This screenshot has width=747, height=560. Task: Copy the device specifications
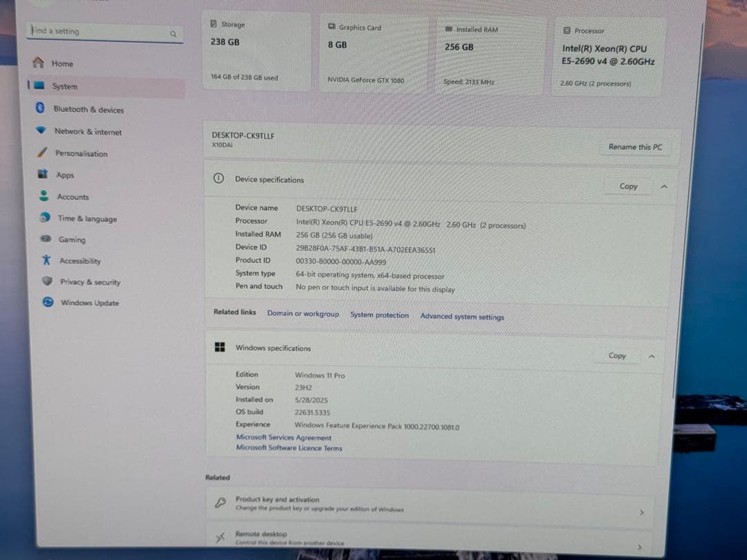[627, 186]
